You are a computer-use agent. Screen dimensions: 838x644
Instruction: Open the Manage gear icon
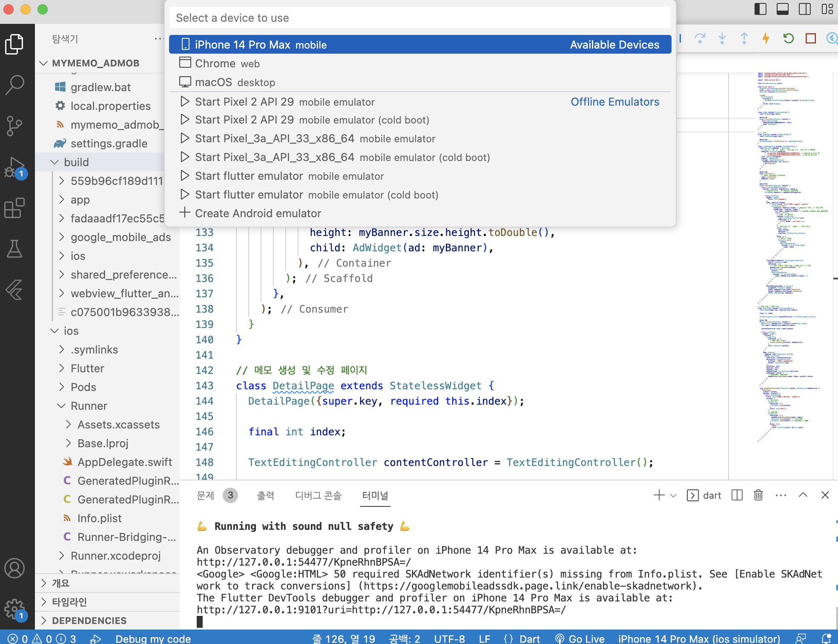click(x=14, y=609)
